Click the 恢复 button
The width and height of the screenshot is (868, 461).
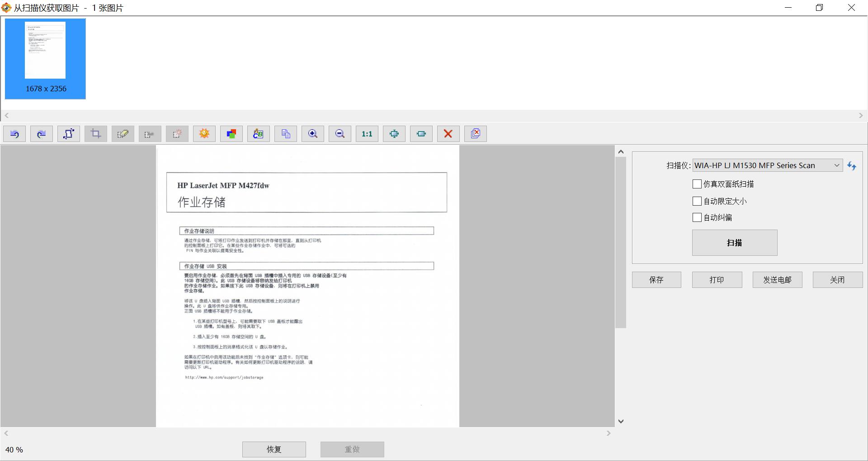pos(274,449)
